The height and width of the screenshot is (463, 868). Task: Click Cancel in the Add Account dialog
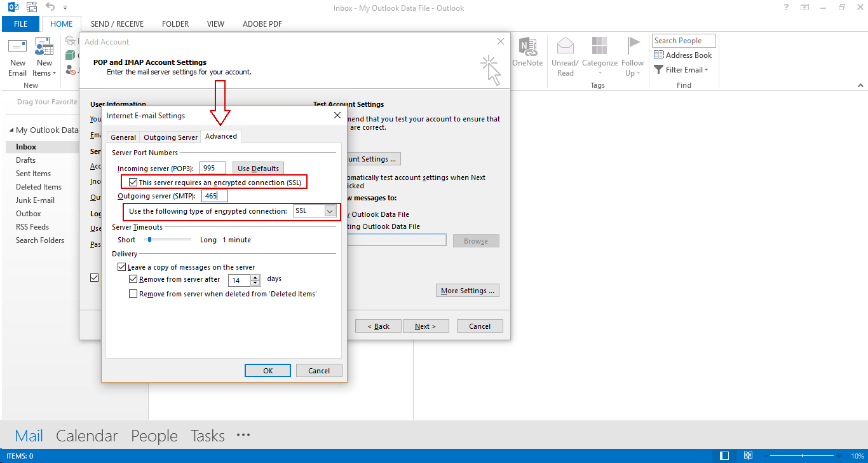pos(480,326)
